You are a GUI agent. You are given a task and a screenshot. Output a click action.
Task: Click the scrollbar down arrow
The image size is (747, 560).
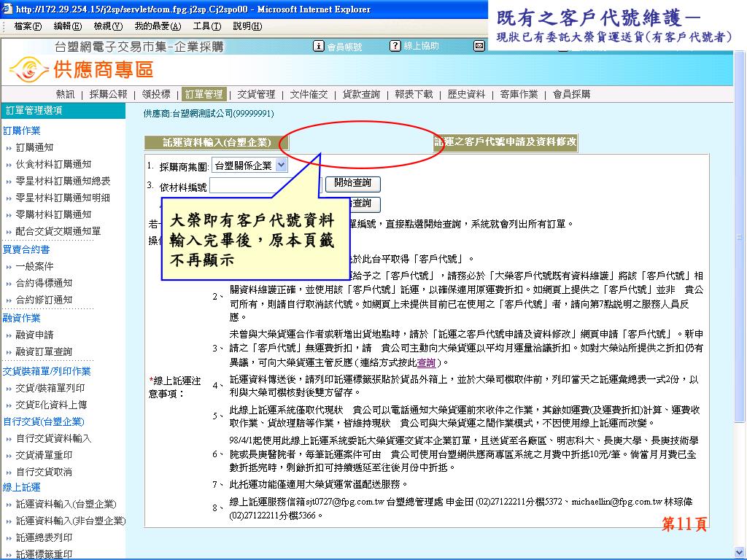click(x=740, y=553)
